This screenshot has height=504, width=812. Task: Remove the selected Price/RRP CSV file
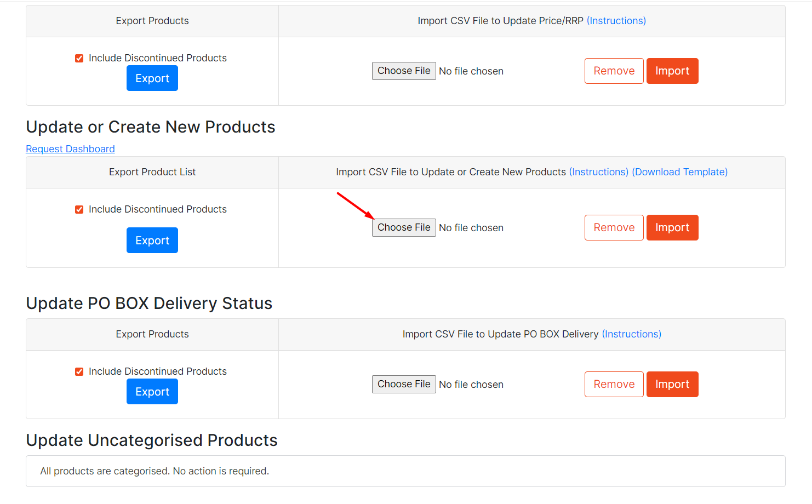614,71
